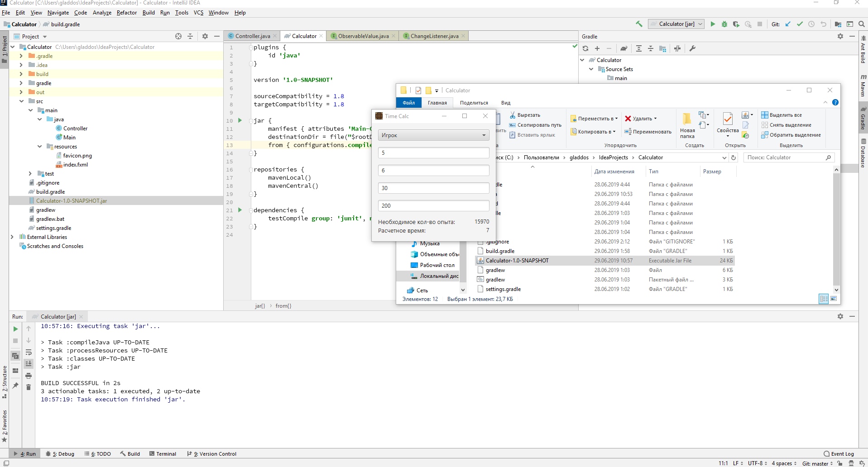The image size is (868, 467).
Task: Open Project Structure from the top toolbar
Action: [838, 24]
